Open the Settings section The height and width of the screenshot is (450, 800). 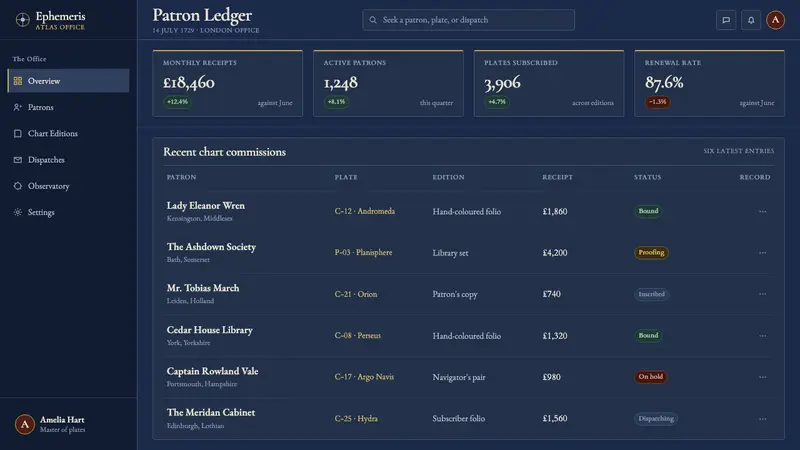pos(68,212)
